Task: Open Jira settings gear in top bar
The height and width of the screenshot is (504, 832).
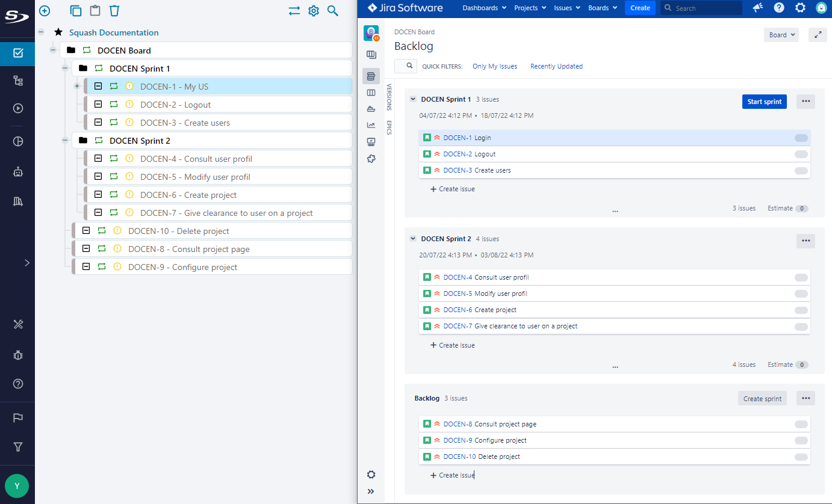Action: tap(800, 8)
